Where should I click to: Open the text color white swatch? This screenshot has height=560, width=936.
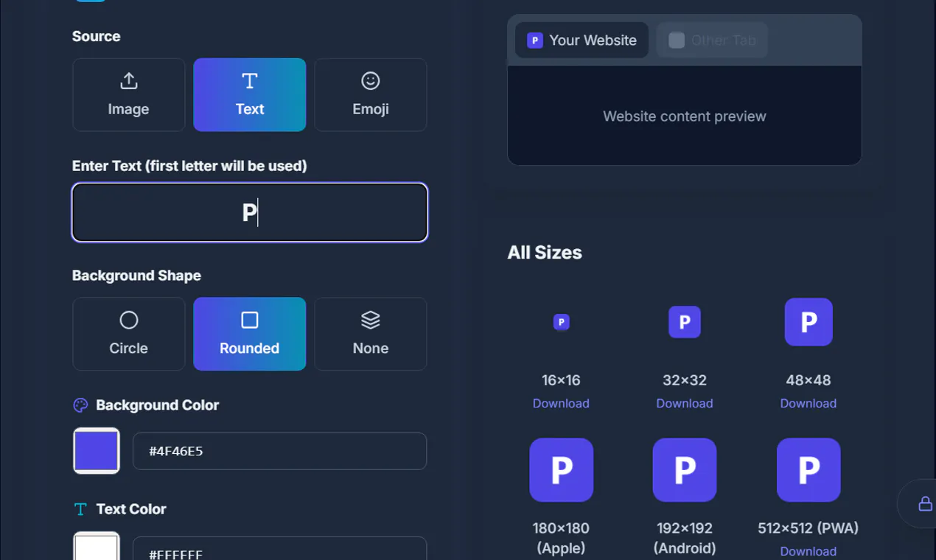click(97, 546)
